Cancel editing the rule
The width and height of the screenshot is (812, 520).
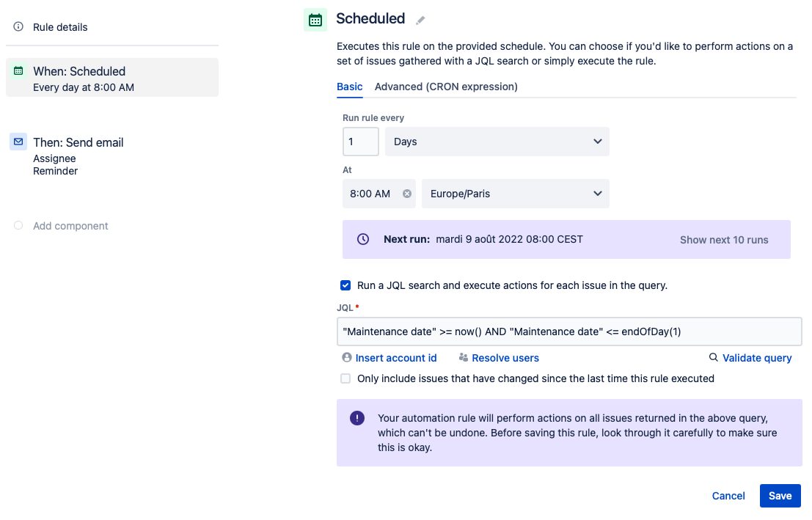[x=728, y=496]
